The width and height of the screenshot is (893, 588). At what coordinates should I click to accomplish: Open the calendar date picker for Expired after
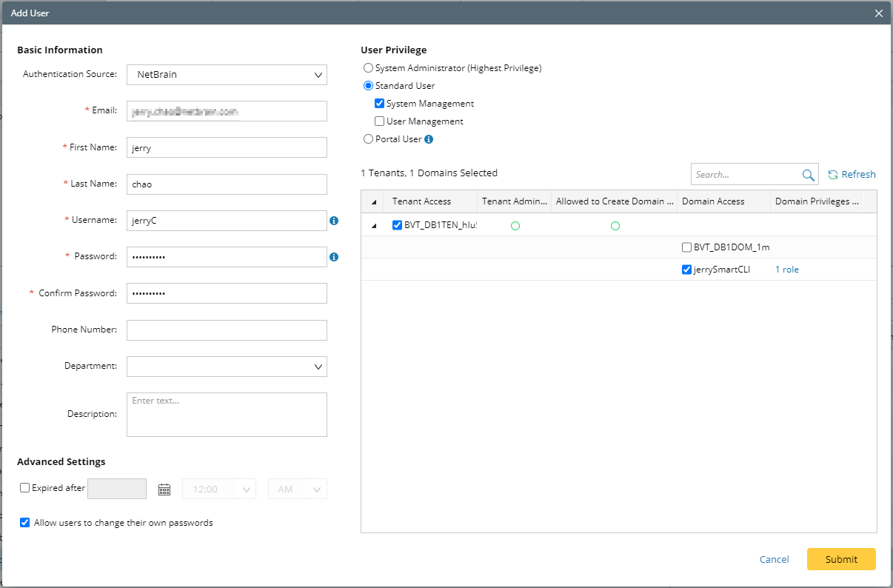tap(164, 489)
